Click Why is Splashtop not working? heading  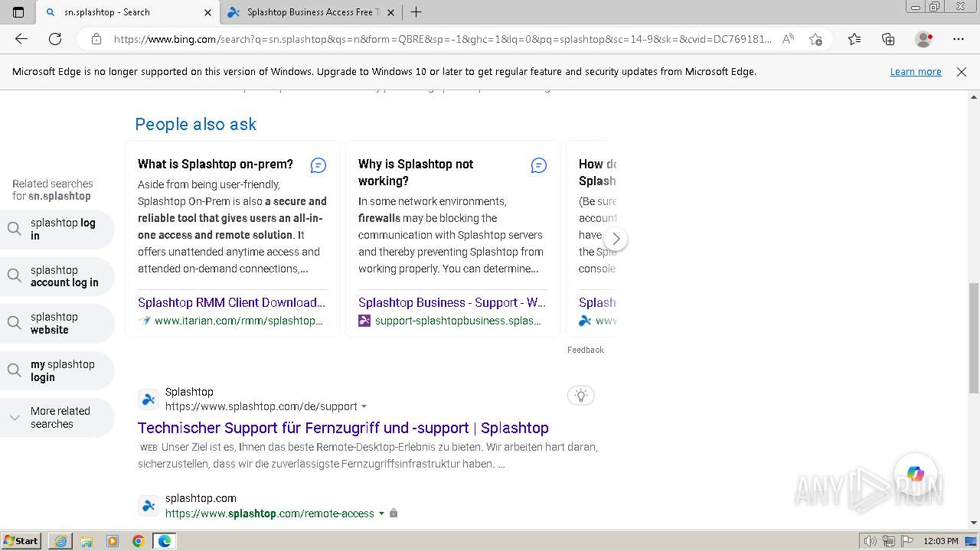pos(416,172)
